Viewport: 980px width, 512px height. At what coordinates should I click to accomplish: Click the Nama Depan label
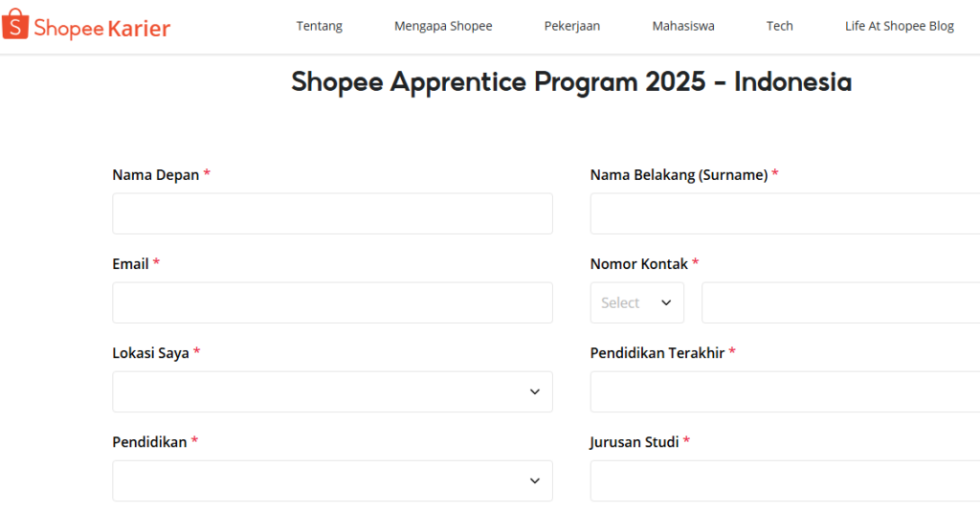point(156,175)
